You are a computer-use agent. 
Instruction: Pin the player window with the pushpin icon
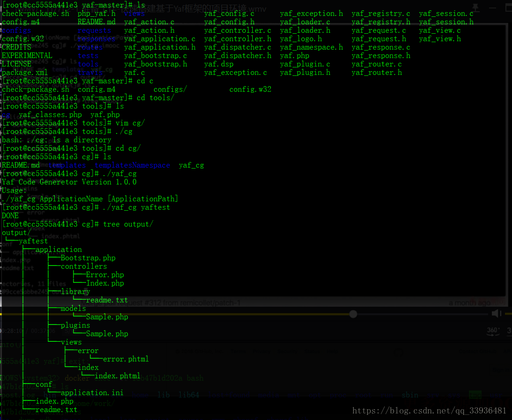click(475, 7)
